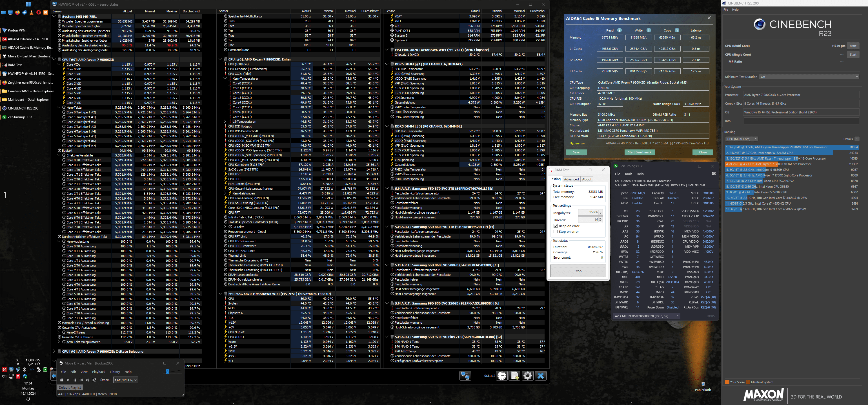868x405 pixels.
Task: Click Start Benchmark in AIDA64
Action: click(640, 153)
